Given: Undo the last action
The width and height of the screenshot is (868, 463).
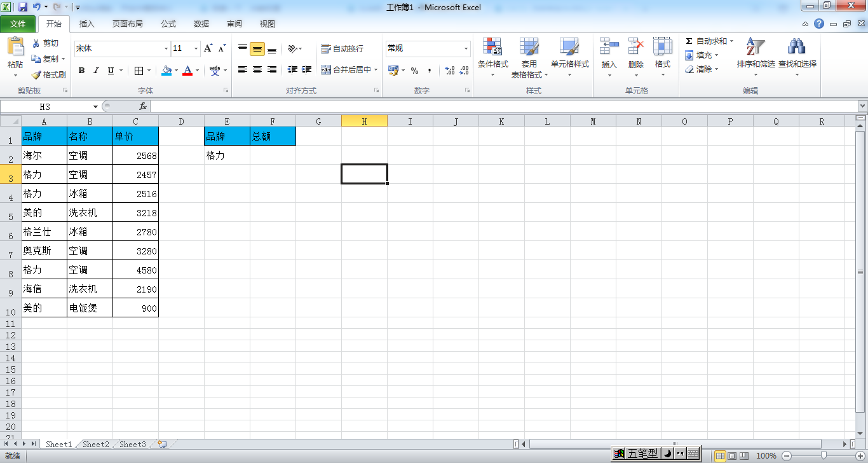Looking at the screenshot, I should 37,7.
